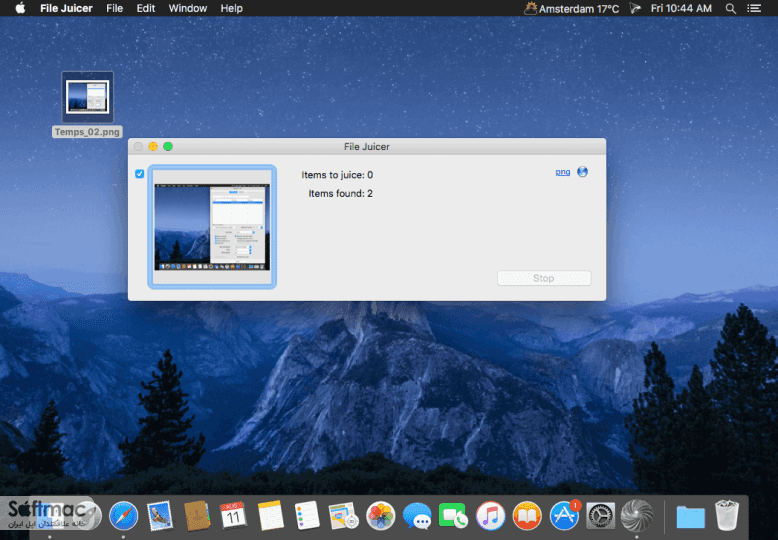Screen dimensions: 778x540
Task: Open the Trash in the Dock
Action: pyautogui.click(x=727, y=516)
